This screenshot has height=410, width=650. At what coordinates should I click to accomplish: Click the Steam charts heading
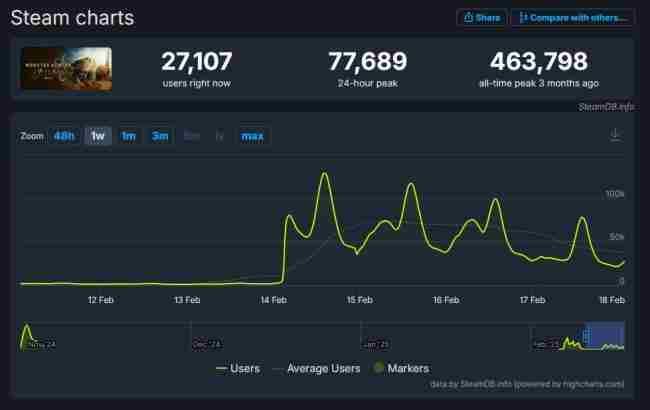(x=73, y=18)
